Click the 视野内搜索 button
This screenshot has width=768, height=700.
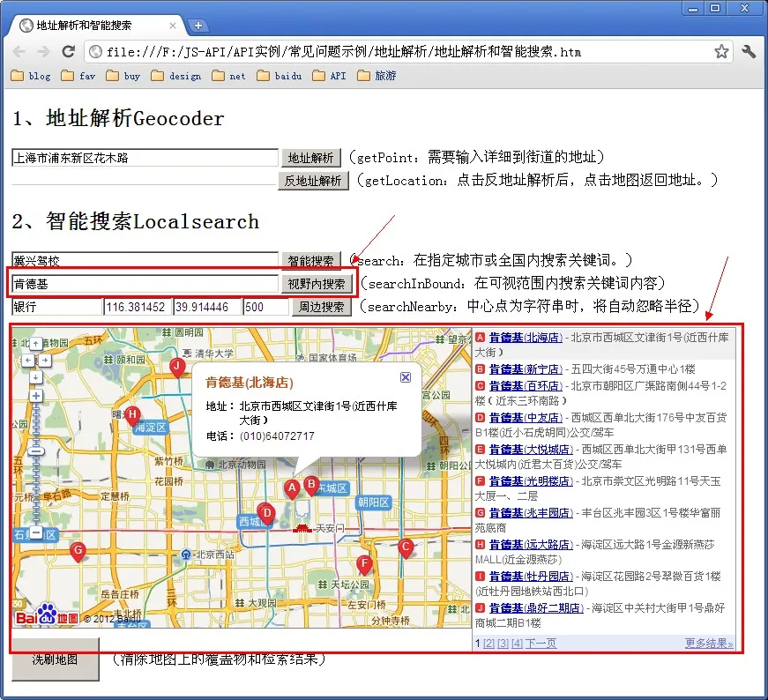coord(317,284)
